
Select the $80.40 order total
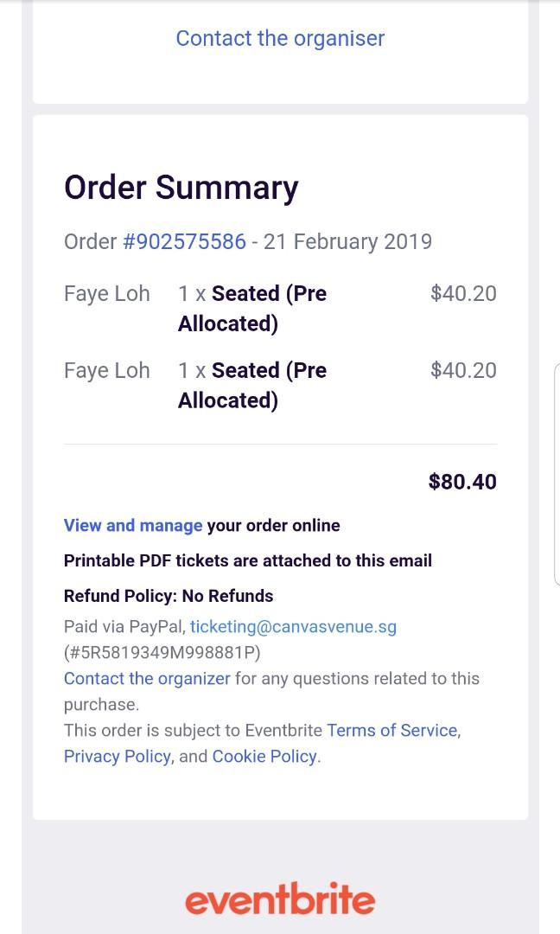tap(462, 482)
